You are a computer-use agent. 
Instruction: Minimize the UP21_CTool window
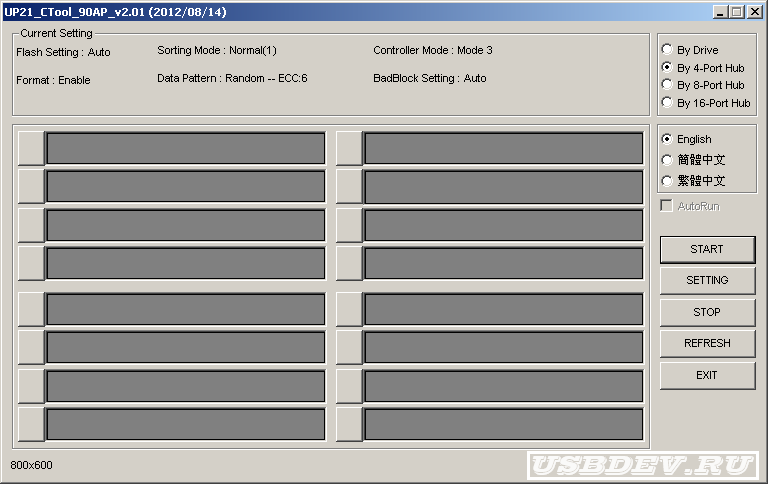tap(720, 12)
